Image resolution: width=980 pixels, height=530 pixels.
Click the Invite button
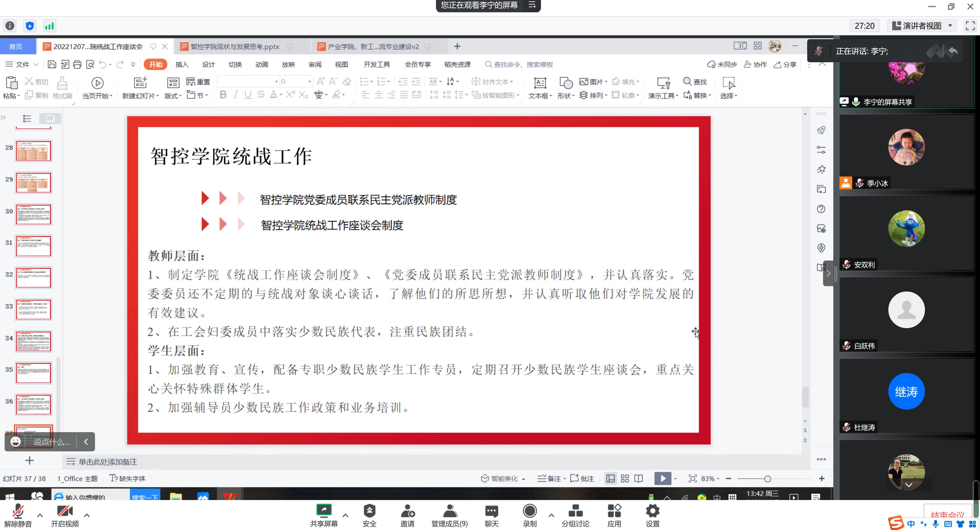tap(408, 516)
